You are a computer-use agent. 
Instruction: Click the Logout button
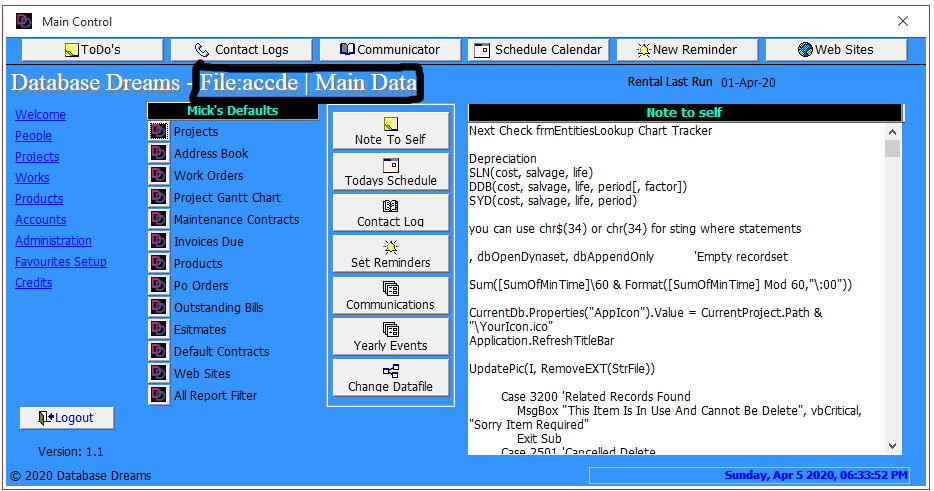(x=67, y=418)
